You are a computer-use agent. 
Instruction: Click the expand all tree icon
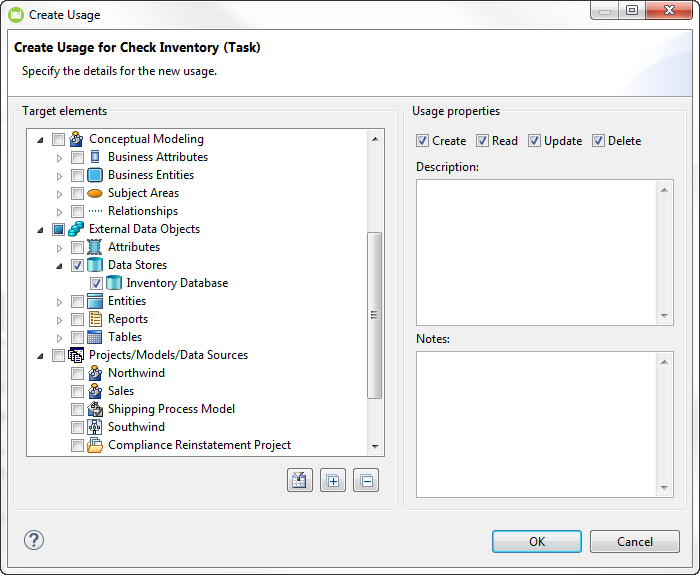click(x=333, y=481)
